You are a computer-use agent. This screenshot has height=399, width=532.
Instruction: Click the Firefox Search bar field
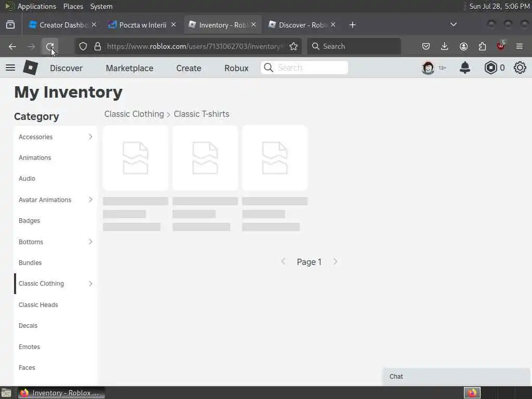pos(354,46)
